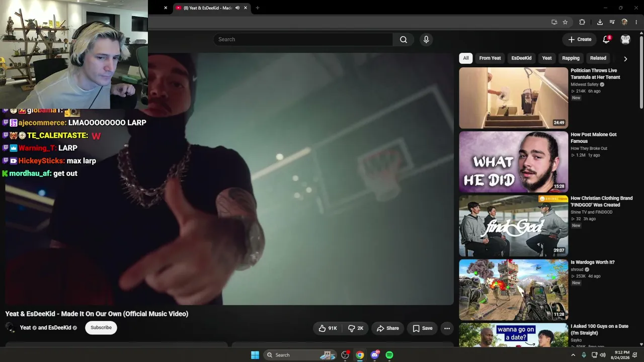Start voice search with the microphone icon
644x362 pixels.
point(426,39)
